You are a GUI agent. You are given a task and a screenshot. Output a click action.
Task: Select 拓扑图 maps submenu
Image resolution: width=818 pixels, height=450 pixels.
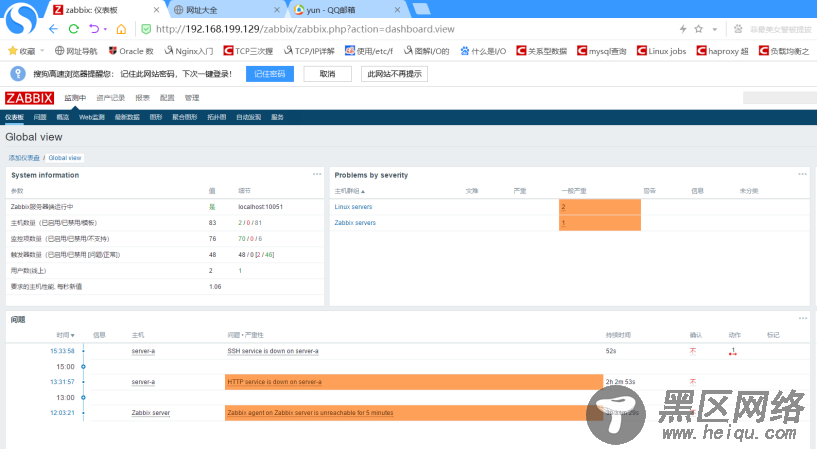click(x=216, y=117)
